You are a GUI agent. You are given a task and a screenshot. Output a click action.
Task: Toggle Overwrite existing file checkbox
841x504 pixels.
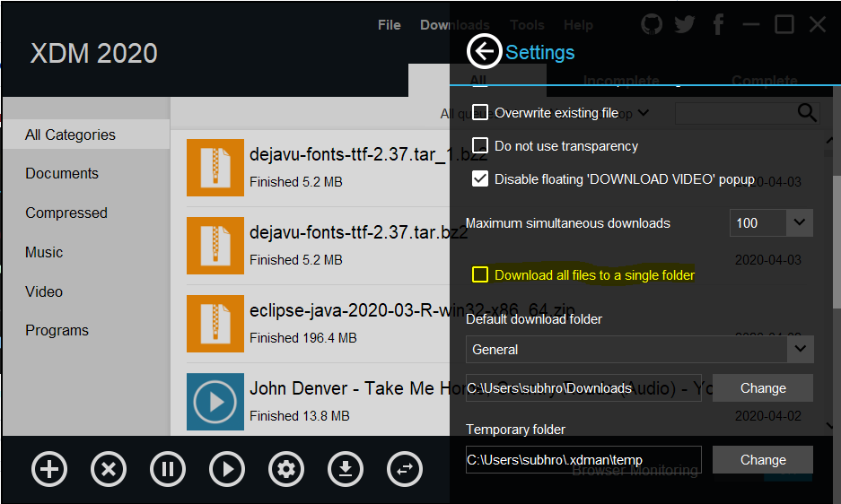click(480, 113)
